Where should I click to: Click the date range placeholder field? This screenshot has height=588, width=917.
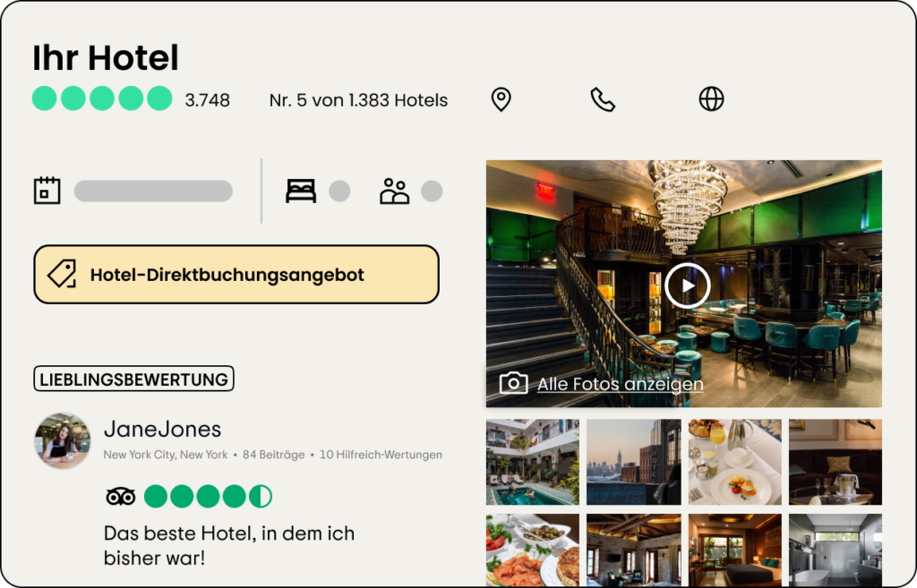pyautogui.click(x=153, y=192)
